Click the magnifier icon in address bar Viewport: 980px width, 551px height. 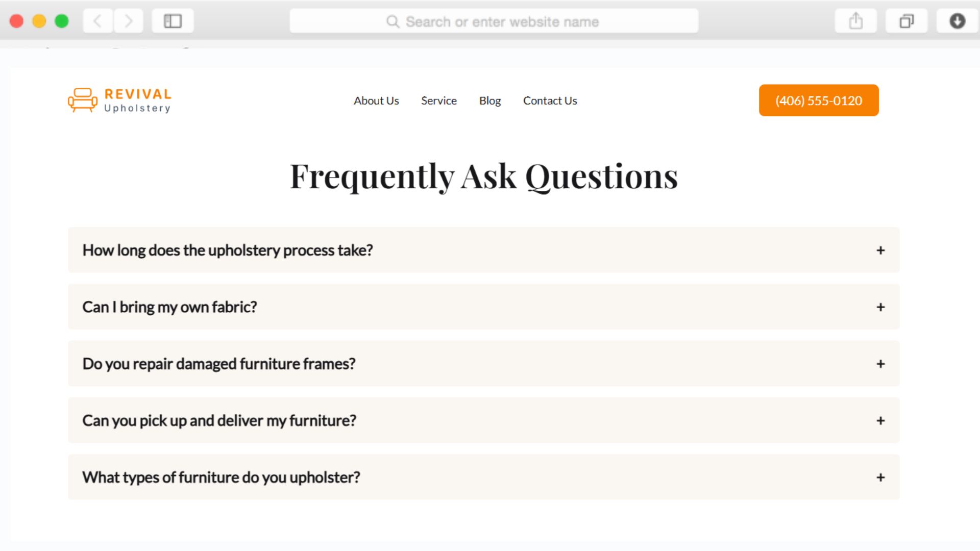pyautogui.click(x=393, y=21)
